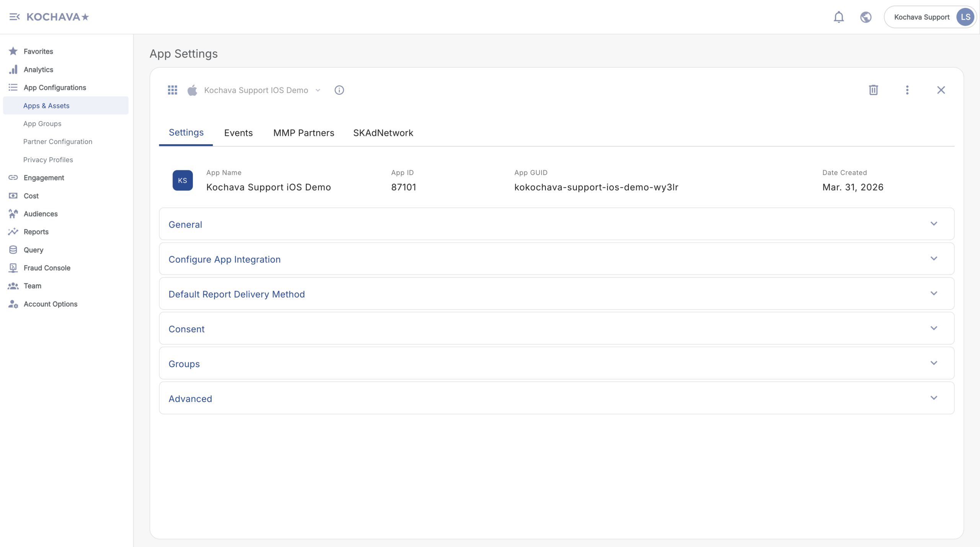Go to Privacy Profiles in sidebar
The width and height of the screenshot is (980, 547).
pos(48,160)
